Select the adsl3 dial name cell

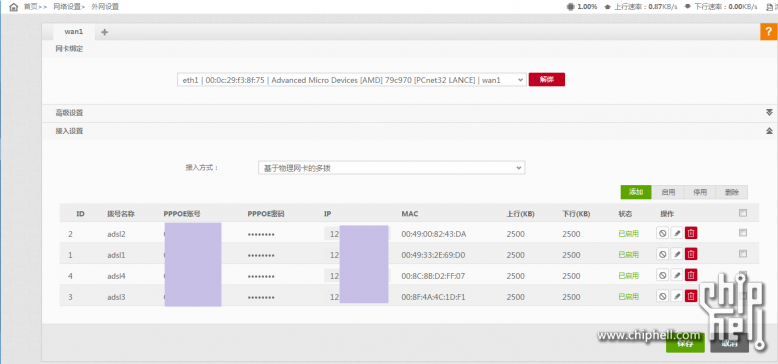click(116, 297)
